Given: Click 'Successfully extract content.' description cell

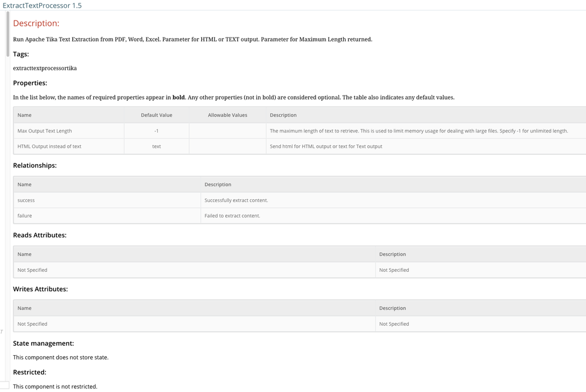Looking at the screenshot, I should coord(236,200).
